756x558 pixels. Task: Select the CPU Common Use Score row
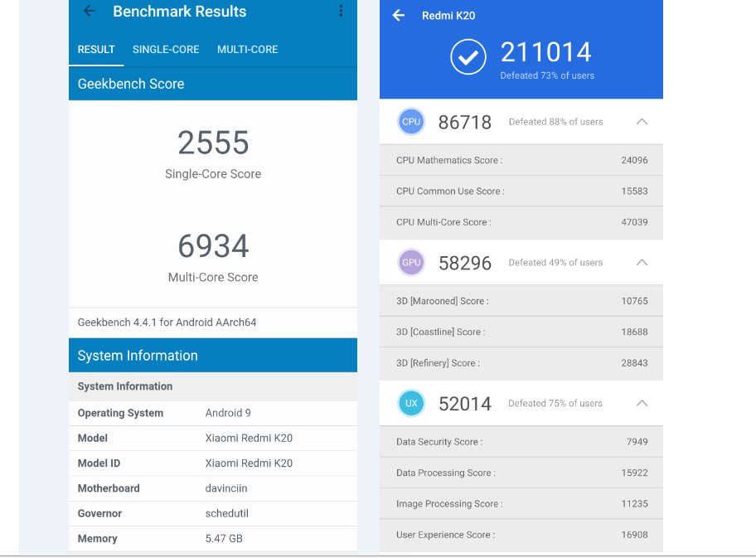coord(521,191)
